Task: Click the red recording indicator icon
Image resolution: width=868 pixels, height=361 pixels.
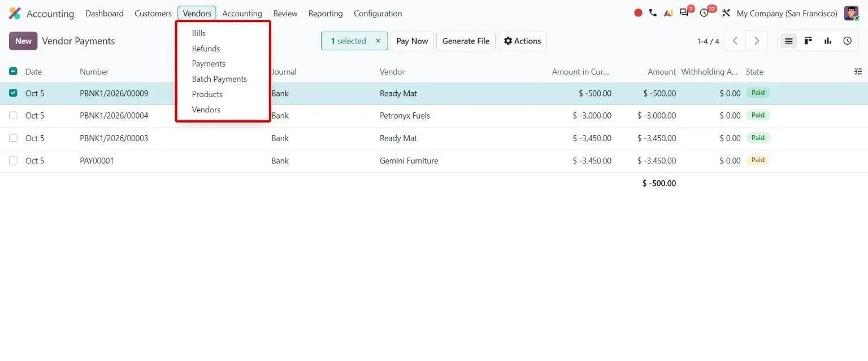Action: [x=638, y=13]
